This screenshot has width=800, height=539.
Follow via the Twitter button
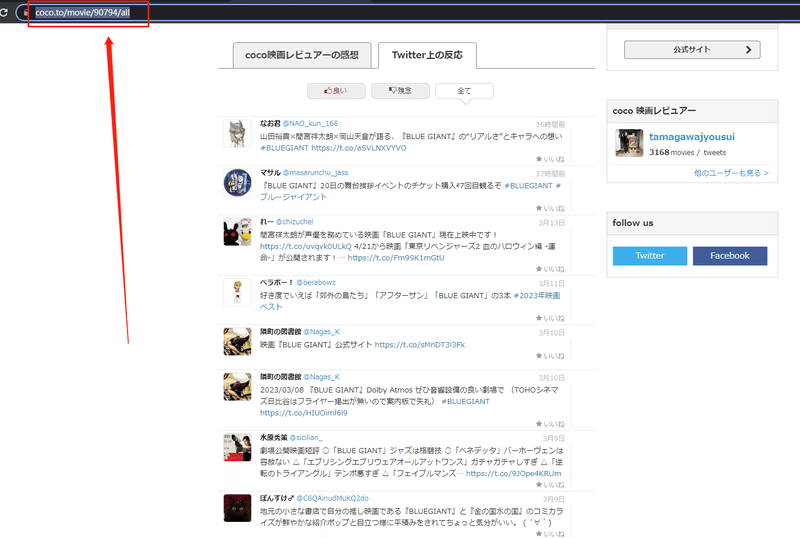pos(649,256)
